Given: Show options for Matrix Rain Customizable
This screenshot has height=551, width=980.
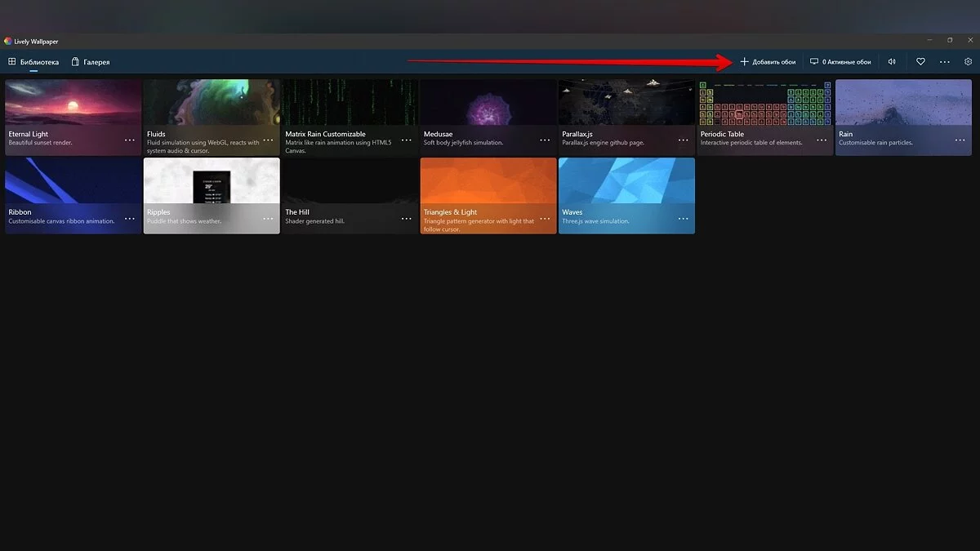Looking at the screenshot, I should tap(407, 140).
